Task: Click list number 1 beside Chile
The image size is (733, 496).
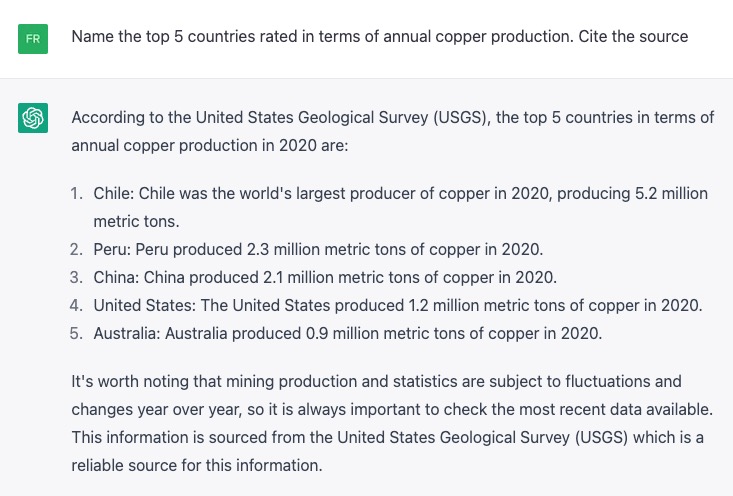Action: click(x=77, y=193)
